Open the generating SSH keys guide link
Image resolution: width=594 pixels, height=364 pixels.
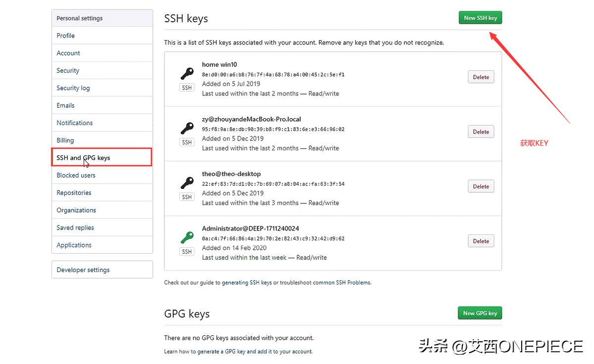tap(247, 283)
